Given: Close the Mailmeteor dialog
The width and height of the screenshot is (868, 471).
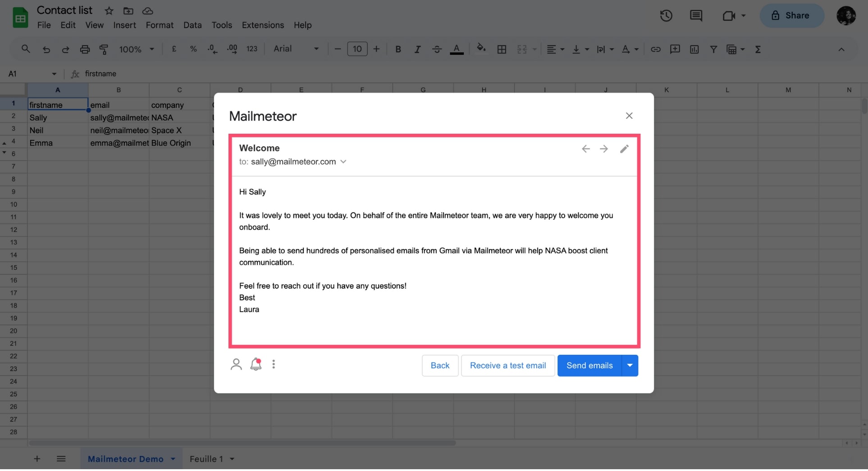Looking at the screenshot, I should tap(629, 116).
